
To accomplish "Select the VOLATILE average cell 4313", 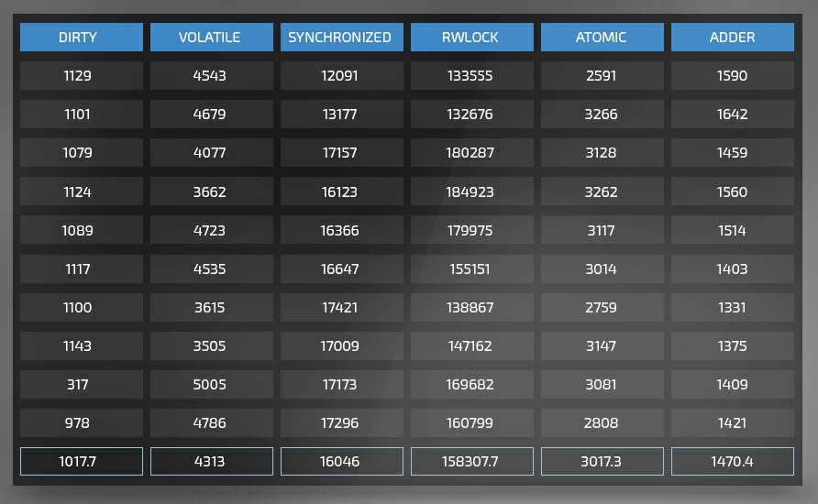I will point(212,461).
